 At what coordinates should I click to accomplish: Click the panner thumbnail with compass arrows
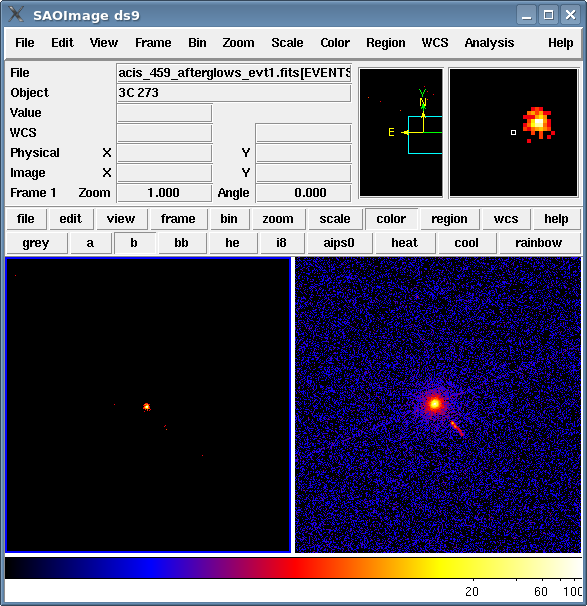point(401,133)
